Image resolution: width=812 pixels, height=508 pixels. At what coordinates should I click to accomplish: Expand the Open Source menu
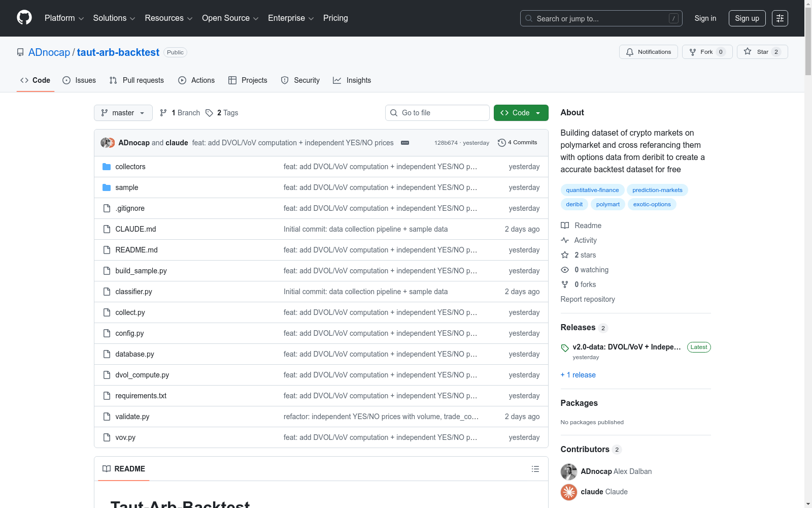[x=230, y=18]
